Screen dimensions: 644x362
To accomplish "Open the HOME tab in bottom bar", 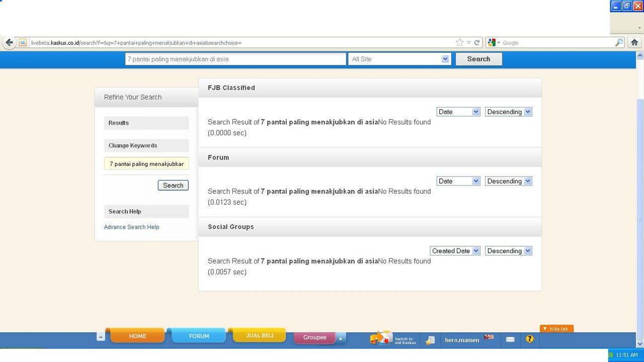I will (x=137, y=336).
